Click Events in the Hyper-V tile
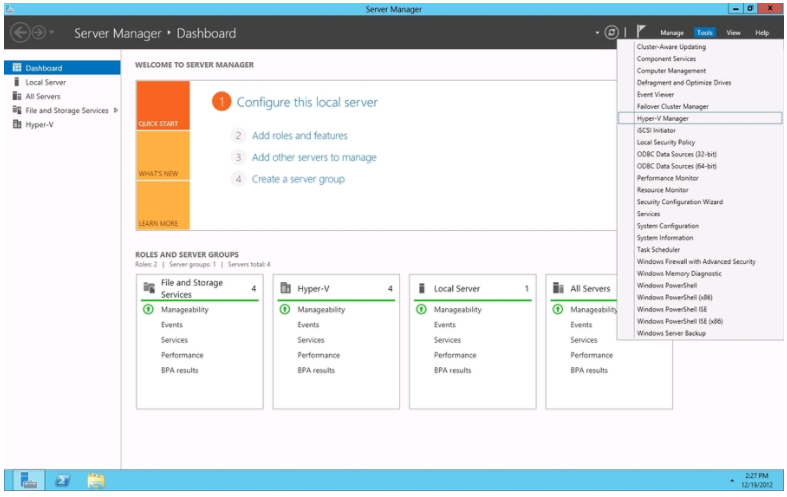 pos(308,325)
